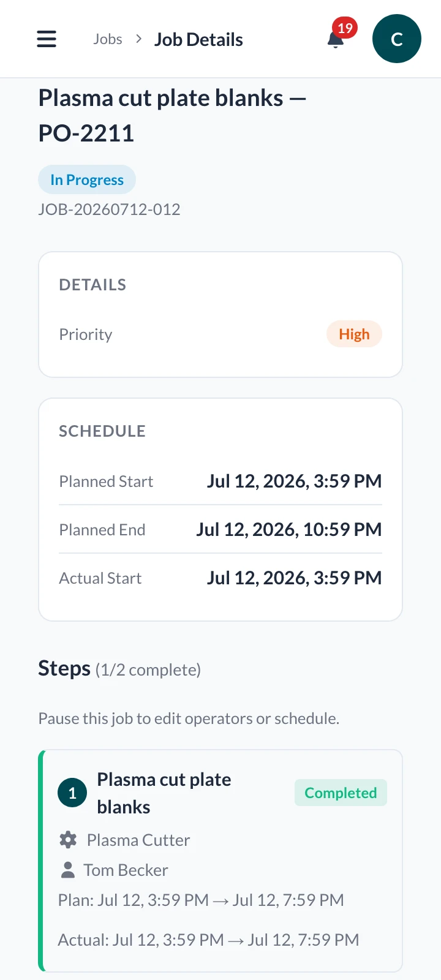Click operator name Tom Becker

pos(126,870)
